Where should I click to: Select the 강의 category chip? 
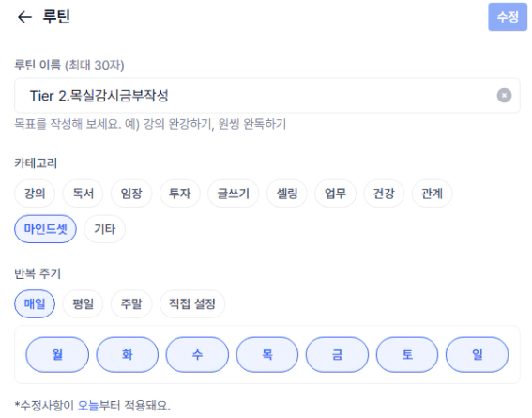coord(35,194)
